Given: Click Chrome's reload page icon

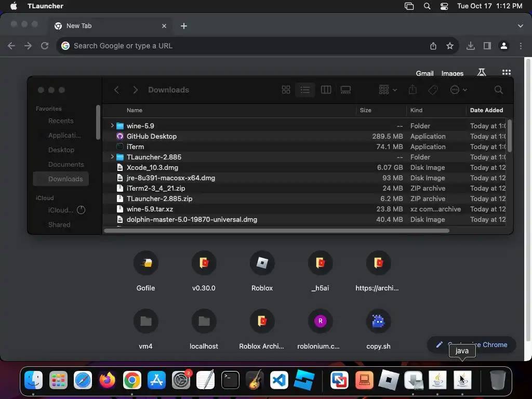Looking at the screenshot, I should pos(45,46).
